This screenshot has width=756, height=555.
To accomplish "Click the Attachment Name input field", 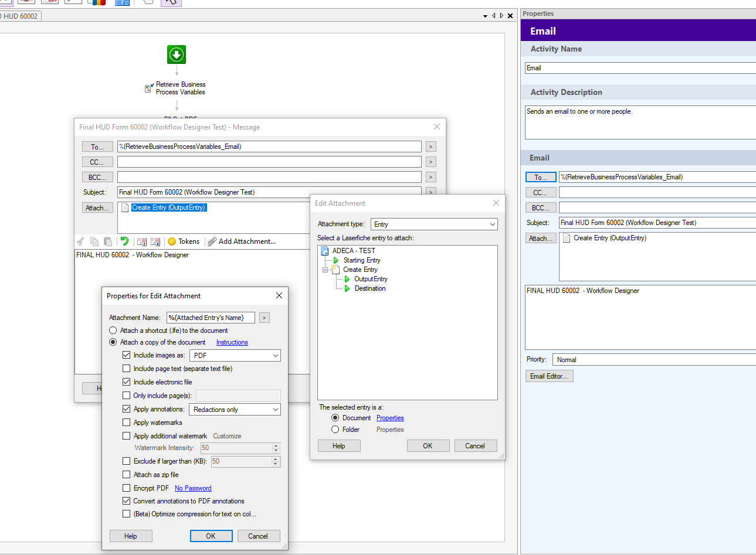I will coord(211,318).
